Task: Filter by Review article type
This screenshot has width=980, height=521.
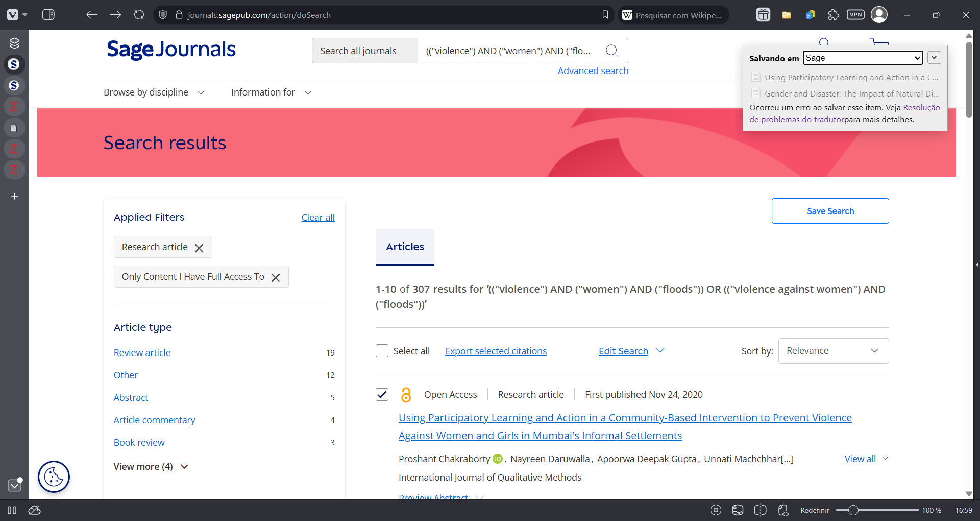Action: tap(142, 352)
